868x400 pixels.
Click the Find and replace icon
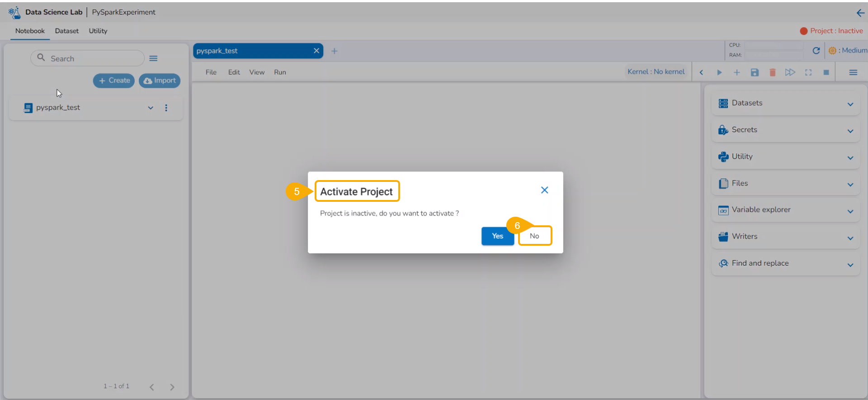point(723,263)
